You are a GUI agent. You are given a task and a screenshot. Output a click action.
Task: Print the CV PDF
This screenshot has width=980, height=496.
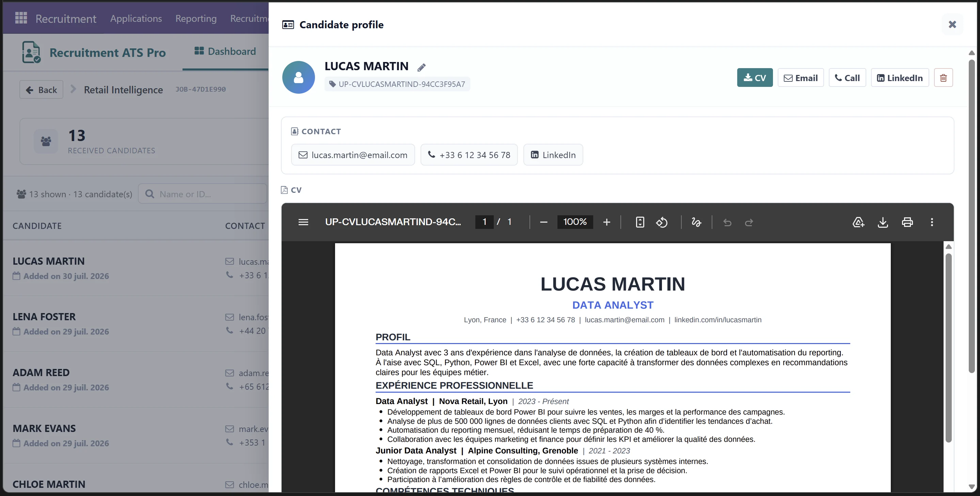pyautogui.click(x=907, y=222)
